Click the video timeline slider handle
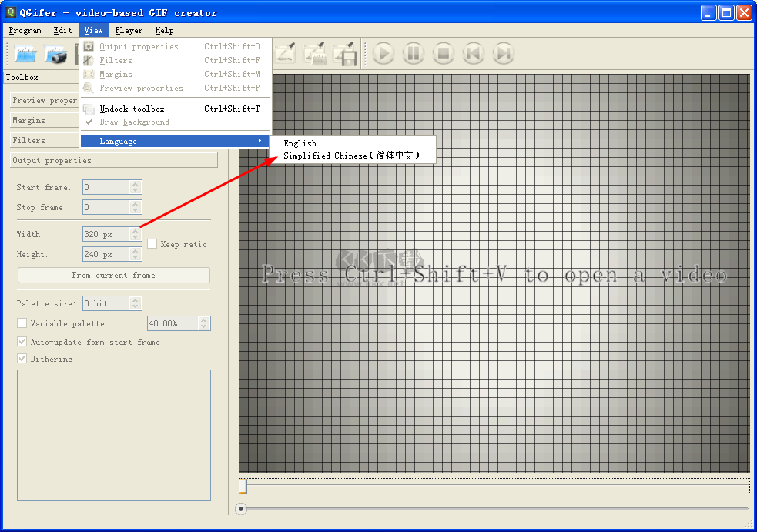The width and height of the screenshot is (757, 532). [x=243, y=486]
